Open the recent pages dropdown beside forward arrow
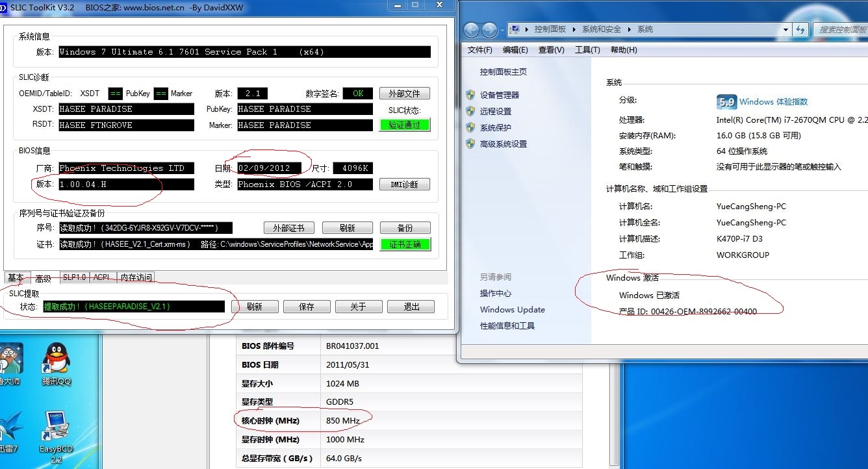This screenshot has width=868, height=469. coord(503,30)
